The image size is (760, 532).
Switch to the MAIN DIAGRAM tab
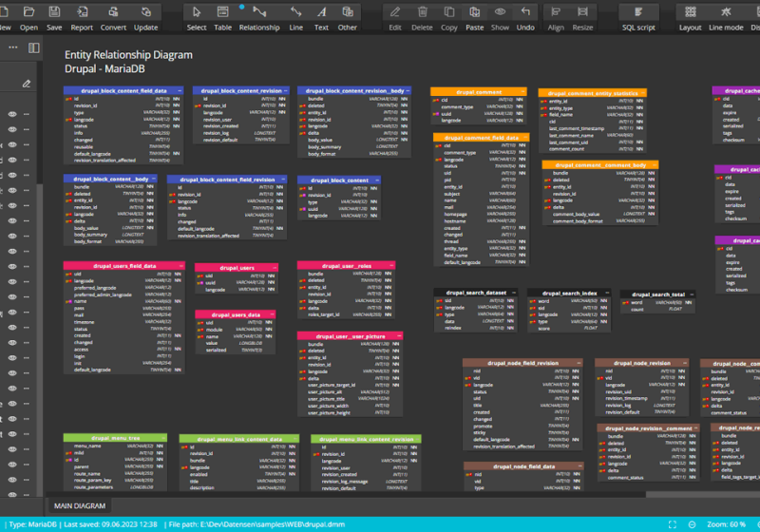pos(80,506)
